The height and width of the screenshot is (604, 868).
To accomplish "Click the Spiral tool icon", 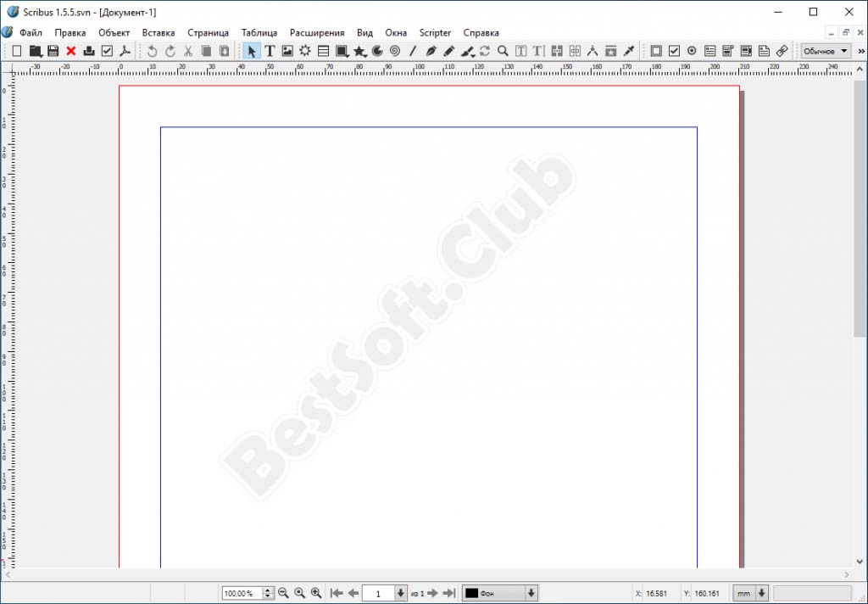I will click(395, 51).
